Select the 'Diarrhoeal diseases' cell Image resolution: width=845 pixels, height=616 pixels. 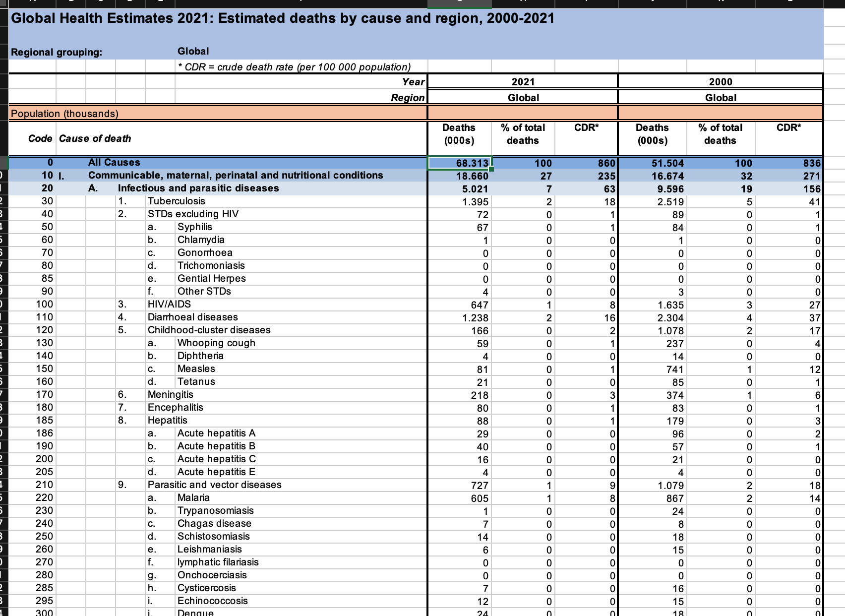pos(193,317)
